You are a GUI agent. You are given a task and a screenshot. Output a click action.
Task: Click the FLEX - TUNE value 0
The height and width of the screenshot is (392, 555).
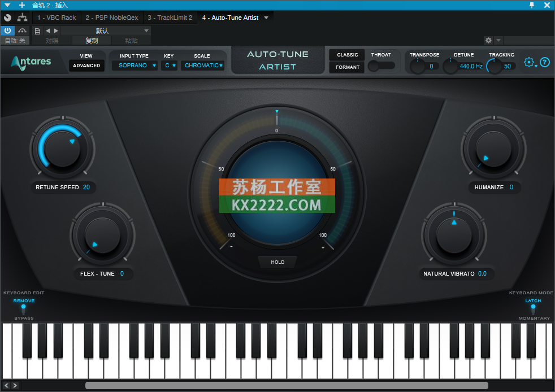[122, 273]
